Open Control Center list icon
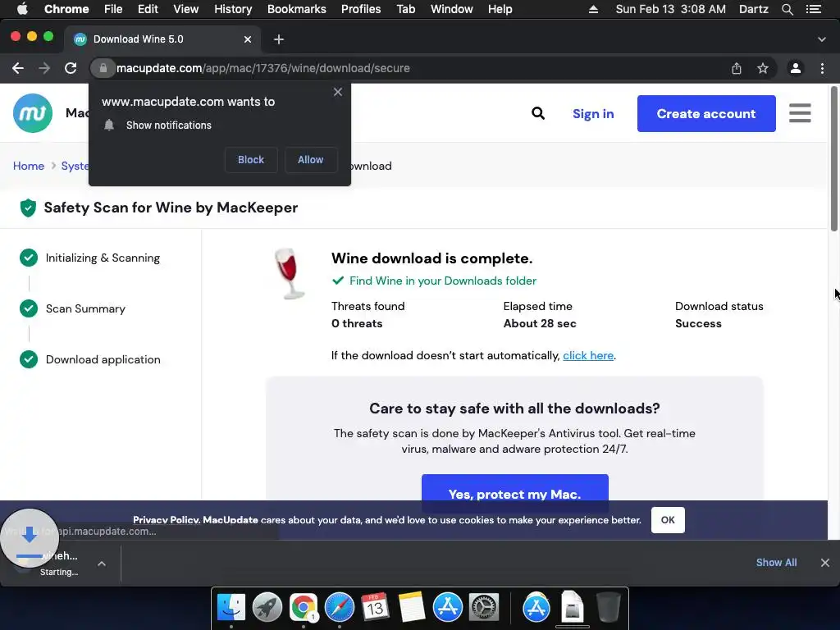The image size is (840, 630). coord(813,9)
